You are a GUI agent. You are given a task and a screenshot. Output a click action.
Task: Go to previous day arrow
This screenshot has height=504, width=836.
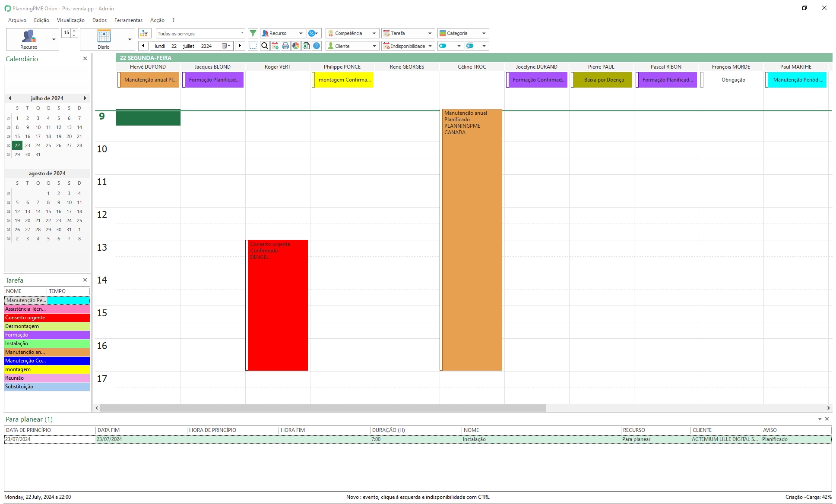[x=143, y=46]
